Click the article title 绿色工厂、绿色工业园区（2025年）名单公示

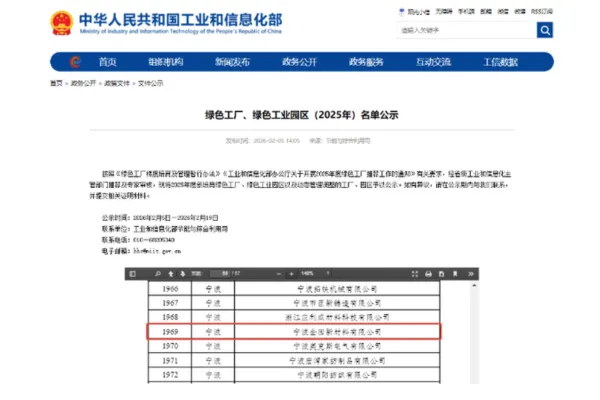click(x=302, y=115)
